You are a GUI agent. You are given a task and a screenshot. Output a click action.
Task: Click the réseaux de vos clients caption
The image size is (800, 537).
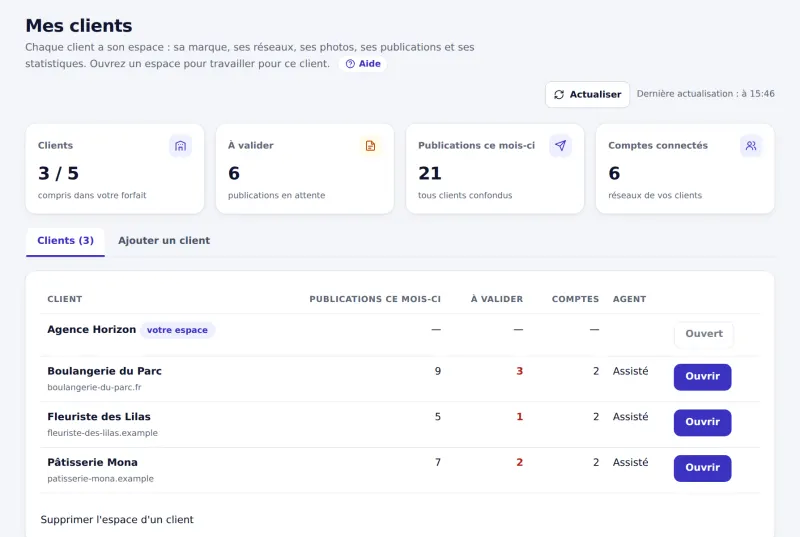pos(655,195)
